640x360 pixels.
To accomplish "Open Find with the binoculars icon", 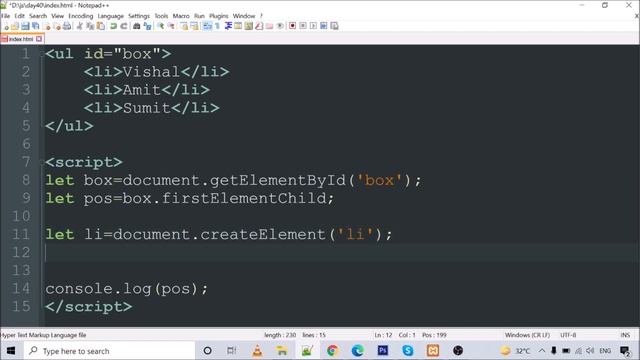I will pyautogui.click(x=137, y=26).
